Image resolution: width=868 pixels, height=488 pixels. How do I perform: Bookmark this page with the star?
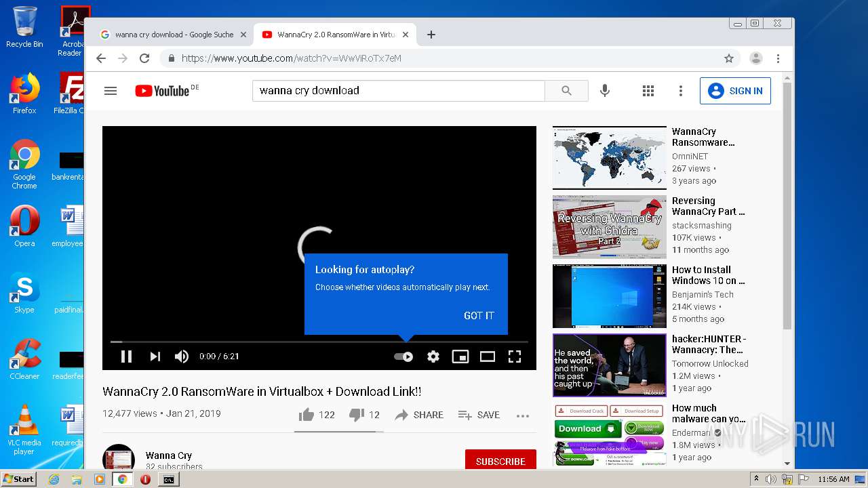click(729, 58)
